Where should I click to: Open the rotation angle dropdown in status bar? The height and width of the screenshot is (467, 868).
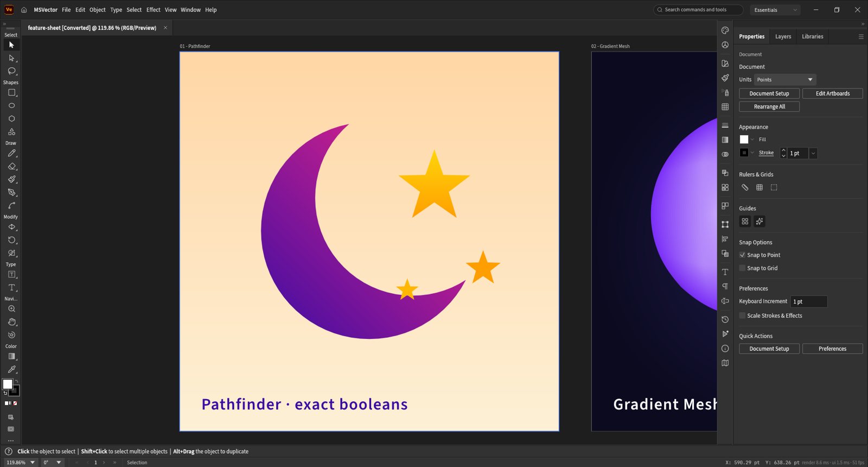click(59, 463)
